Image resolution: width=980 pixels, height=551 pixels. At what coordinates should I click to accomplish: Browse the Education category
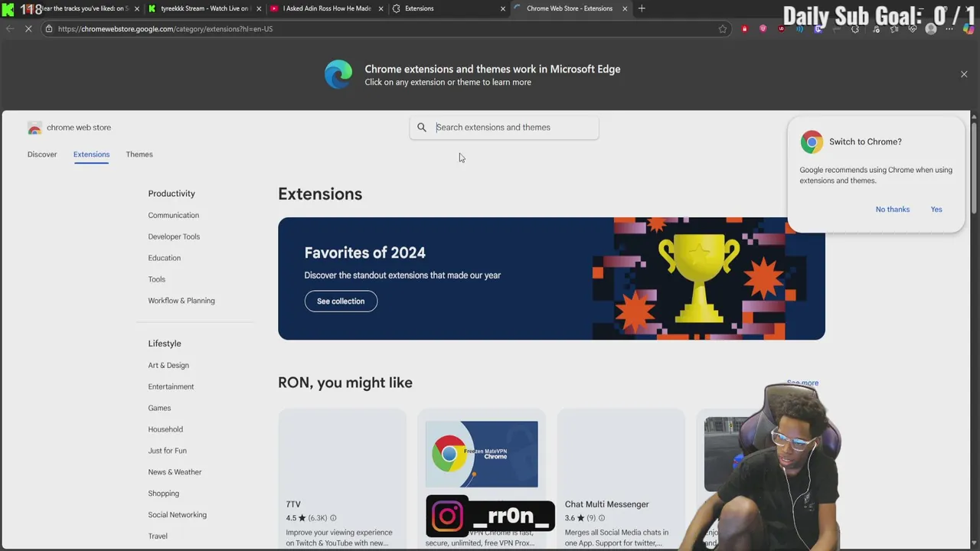coord(164,259)
